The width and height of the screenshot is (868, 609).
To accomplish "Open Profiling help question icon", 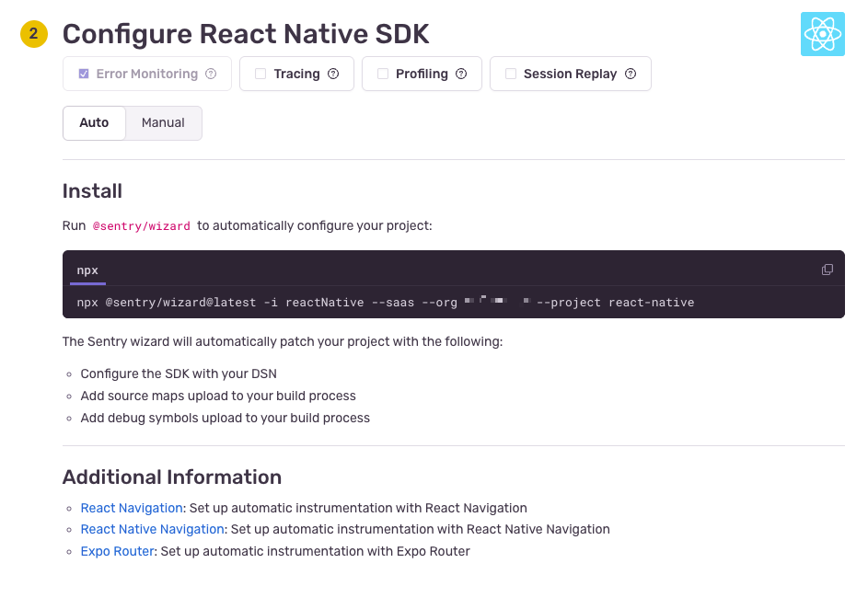I will point(461,74).
